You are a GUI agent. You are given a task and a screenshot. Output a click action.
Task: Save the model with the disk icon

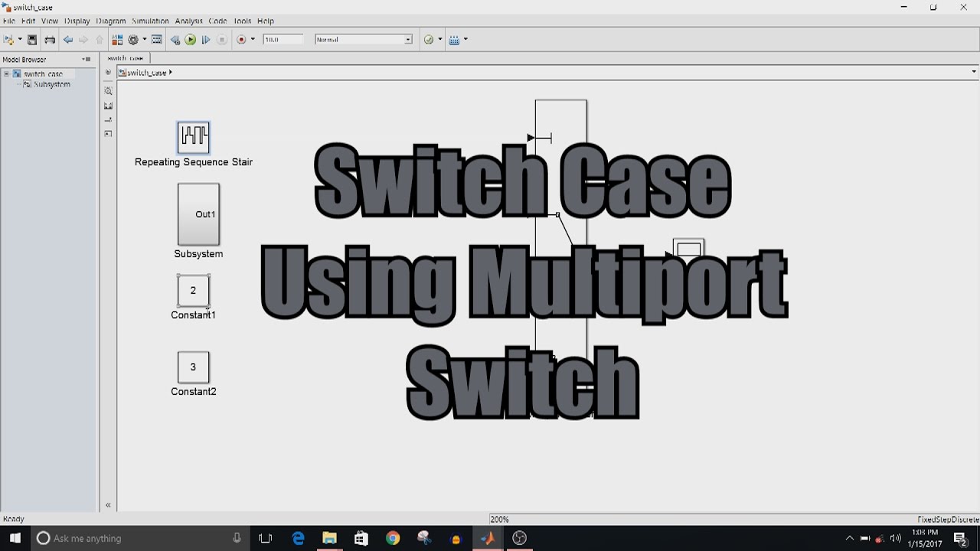(32, 40)
